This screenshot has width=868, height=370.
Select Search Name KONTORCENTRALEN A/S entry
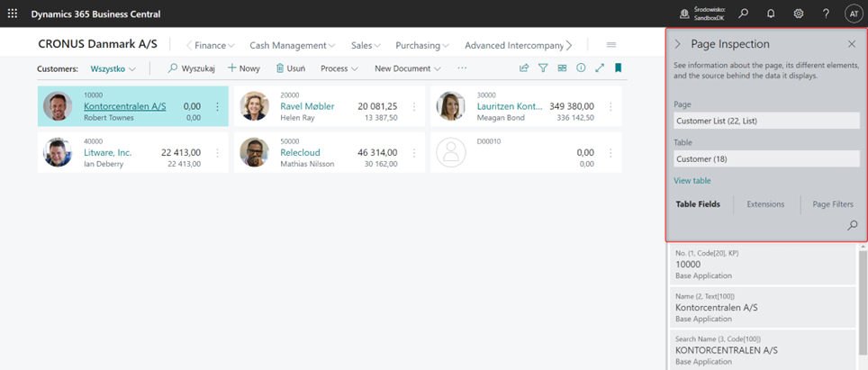(764, 350)
